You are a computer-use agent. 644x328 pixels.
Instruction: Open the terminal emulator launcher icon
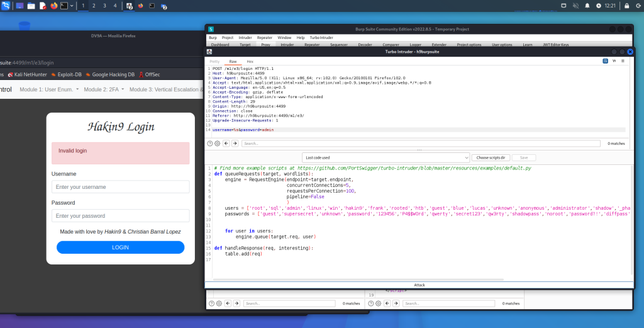64,6
